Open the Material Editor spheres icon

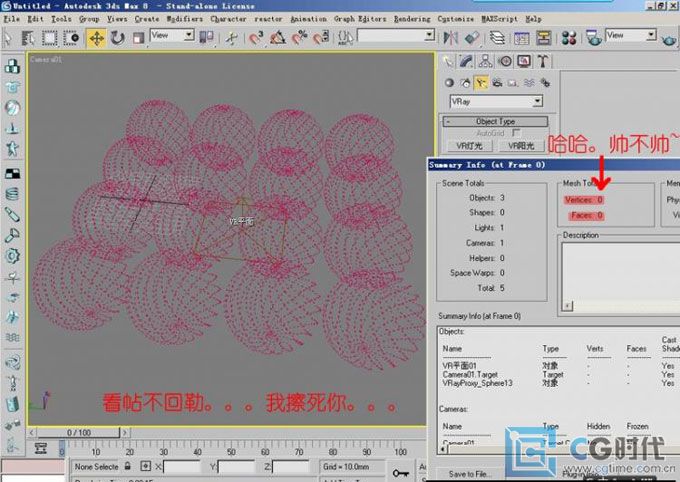pos(569,38)
